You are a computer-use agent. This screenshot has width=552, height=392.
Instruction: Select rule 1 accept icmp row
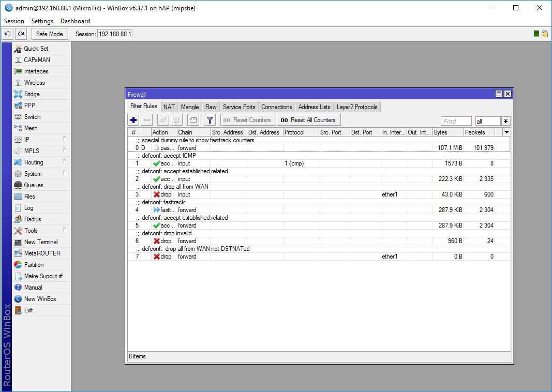(x=319, y=163)
